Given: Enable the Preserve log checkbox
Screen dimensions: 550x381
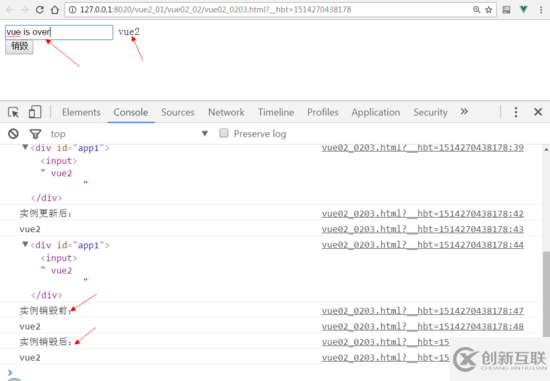Looking at the screenshot, I should point(223,133).
